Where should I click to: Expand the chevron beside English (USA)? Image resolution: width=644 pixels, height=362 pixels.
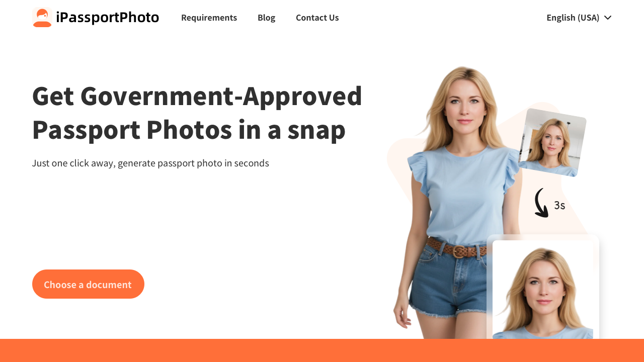point(608,18)
